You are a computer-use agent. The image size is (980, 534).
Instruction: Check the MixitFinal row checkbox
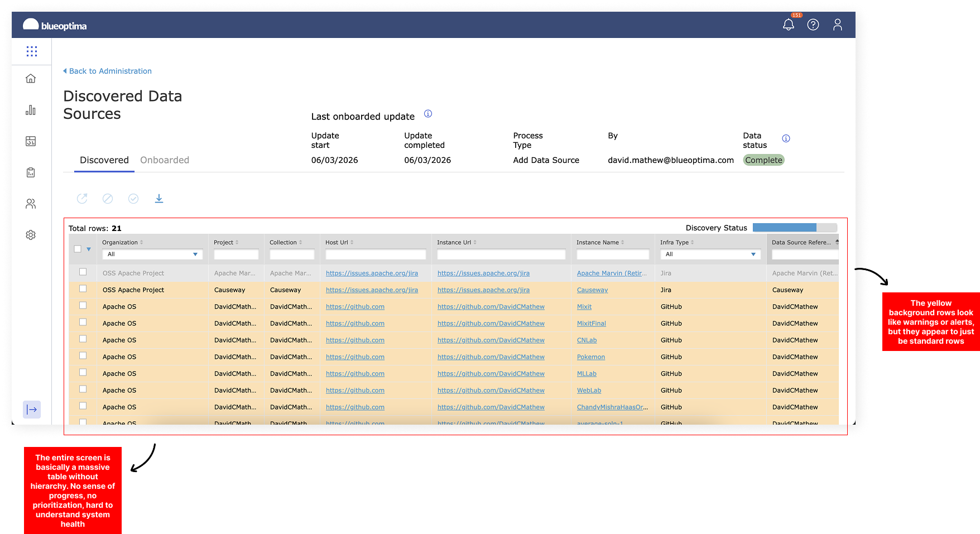point(83,322)
